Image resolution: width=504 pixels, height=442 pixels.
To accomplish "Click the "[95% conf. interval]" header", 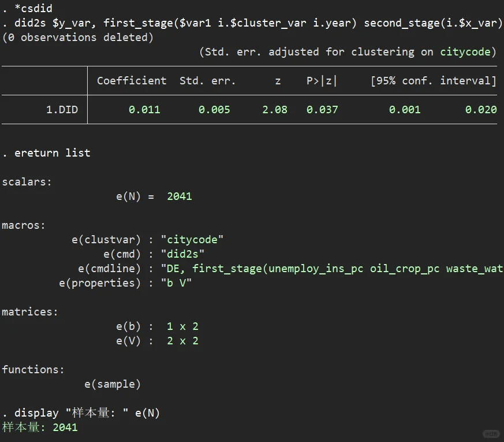I will 434,80.
